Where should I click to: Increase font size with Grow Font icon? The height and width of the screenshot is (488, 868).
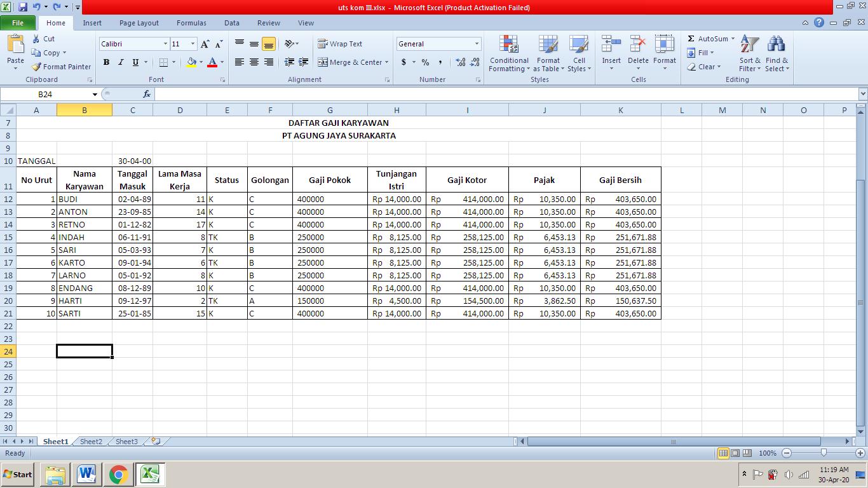click(x=205, y=44)
